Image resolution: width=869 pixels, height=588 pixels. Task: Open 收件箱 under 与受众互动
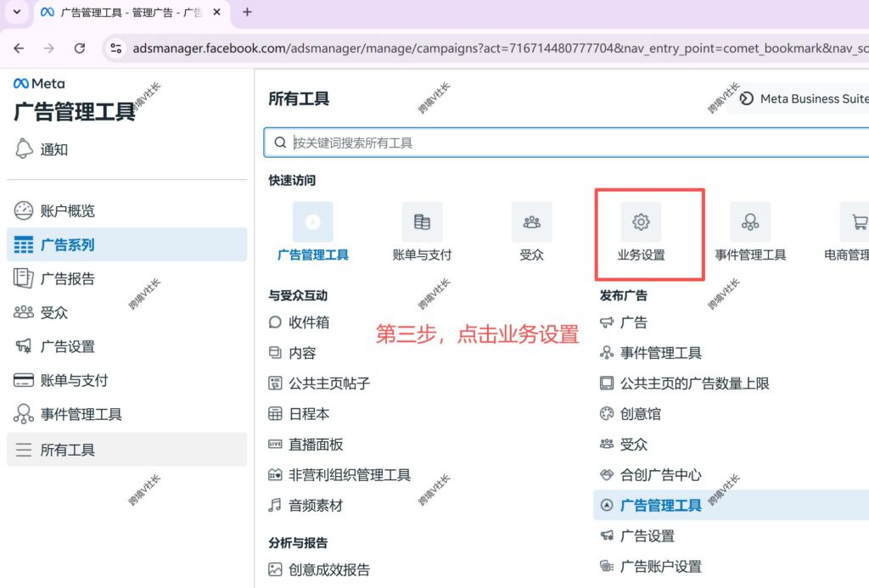299,322
